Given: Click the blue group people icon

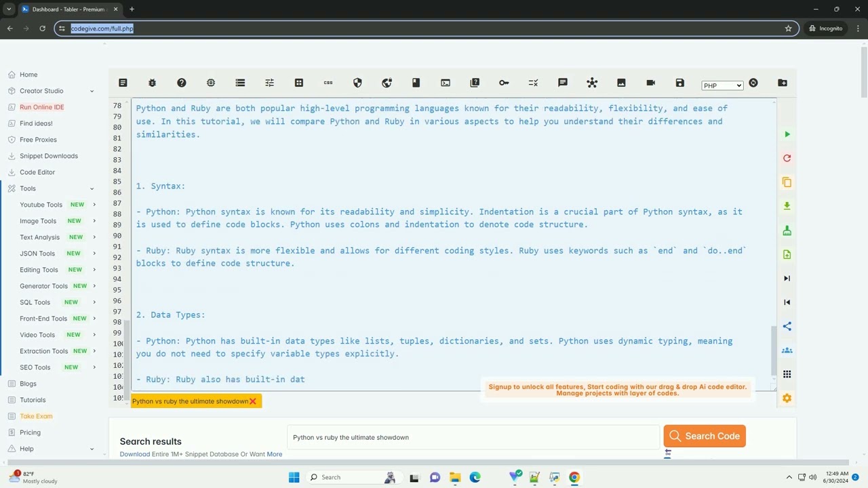Looking at the screenshot, I should [x=787, y=350].
